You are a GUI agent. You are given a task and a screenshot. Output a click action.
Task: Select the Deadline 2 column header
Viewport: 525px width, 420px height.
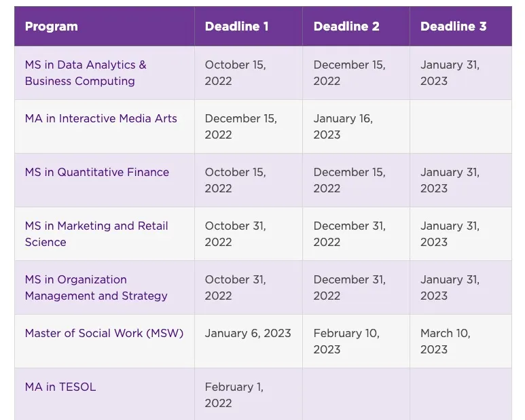point(345,27)
